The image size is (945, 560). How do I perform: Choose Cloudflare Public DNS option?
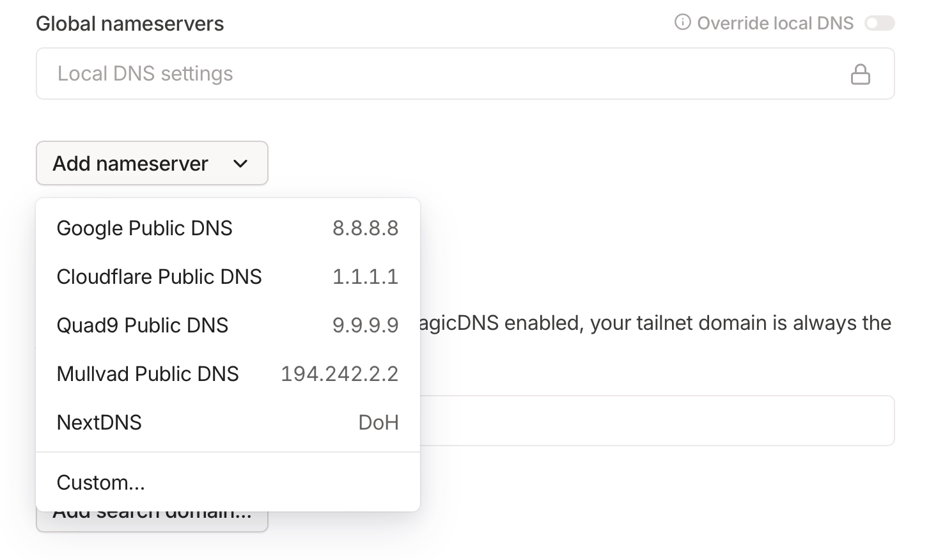click(x=228, y=277)
